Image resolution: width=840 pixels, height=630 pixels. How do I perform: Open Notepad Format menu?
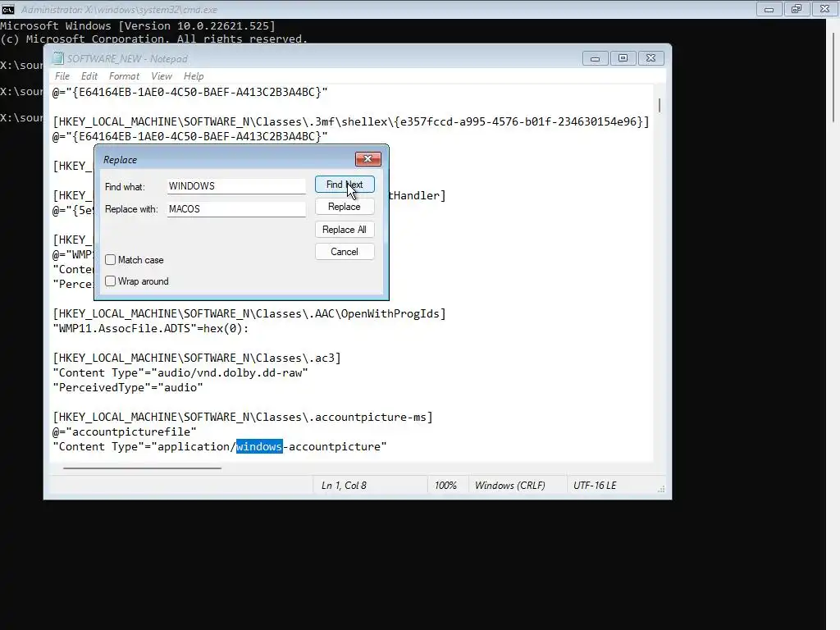click(x=124, y=76)
